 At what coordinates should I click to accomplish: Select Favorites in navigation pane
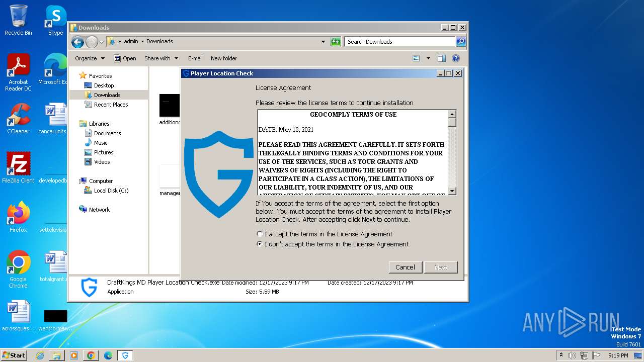point(100,76)
